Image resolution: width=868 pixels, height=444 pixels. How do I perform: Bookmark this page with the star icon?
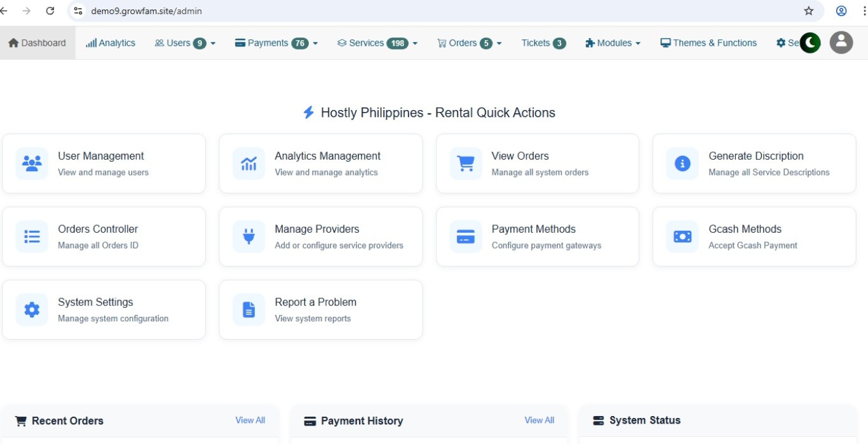coord(809,11)
